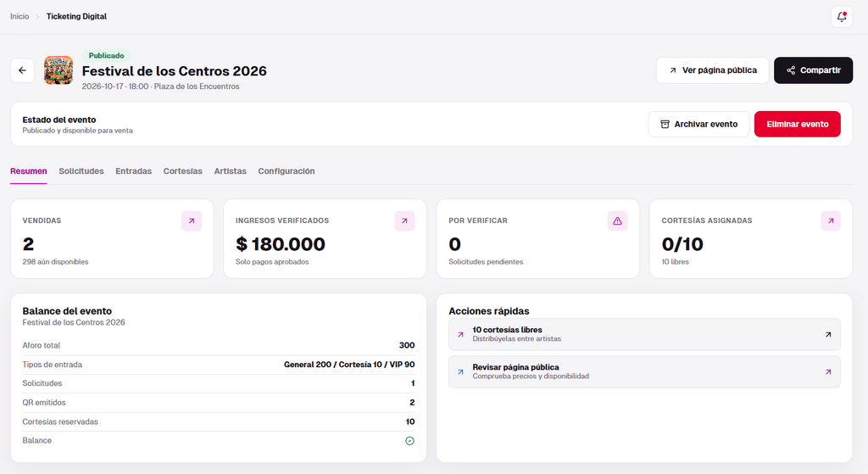Click 'Solo pagos aprobados' text
Viewport: 868px width, 474px height.
coord(272,262)
